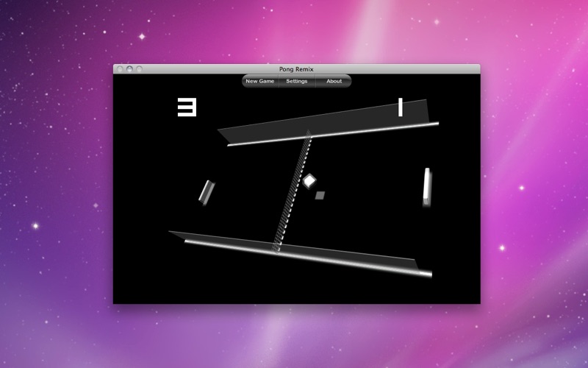The image size is (588, 368).
Task: Minimize the Pong Remix window
Action: 129,69
